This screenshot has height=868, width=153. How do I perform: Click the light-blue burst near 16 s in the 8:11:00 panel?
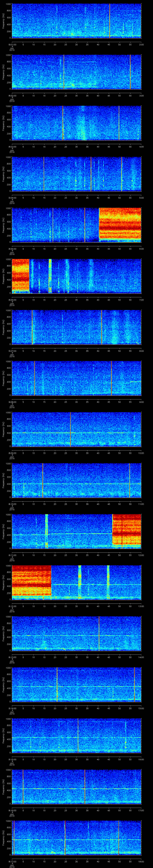pyautogui.click(x=46, y=531)
